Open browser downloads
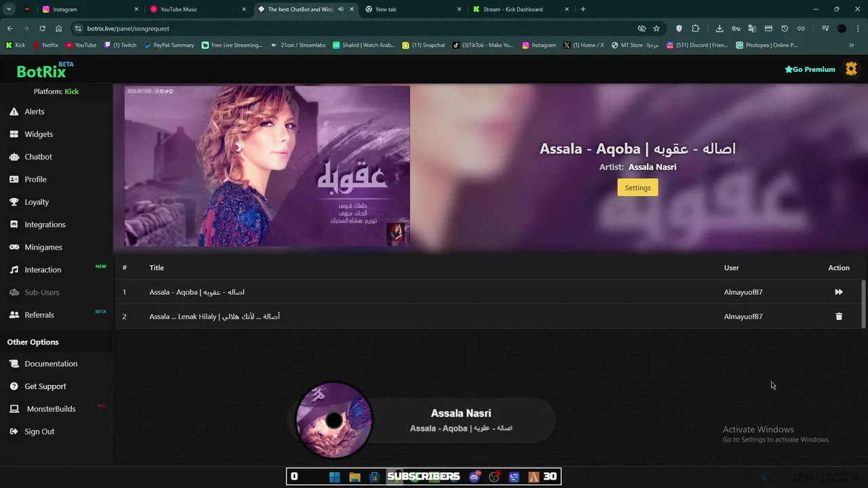Viewport: 868px width, 488px height. coord(719,28)
